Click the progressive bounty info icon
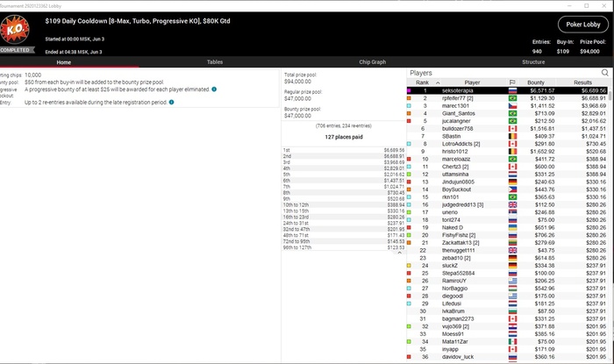Image resolution: width=614 pixels, height=364 pixels. (214, 89)
